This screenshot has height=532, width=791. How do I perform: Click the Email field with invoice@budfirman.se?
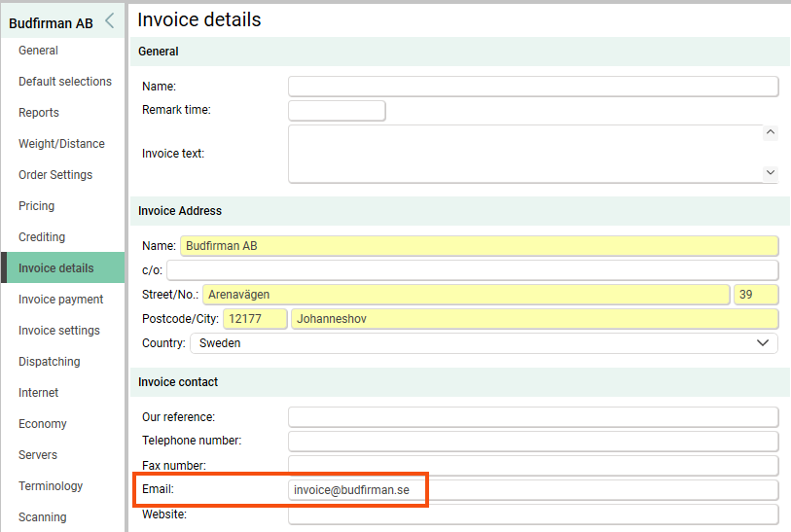(533, 490)
